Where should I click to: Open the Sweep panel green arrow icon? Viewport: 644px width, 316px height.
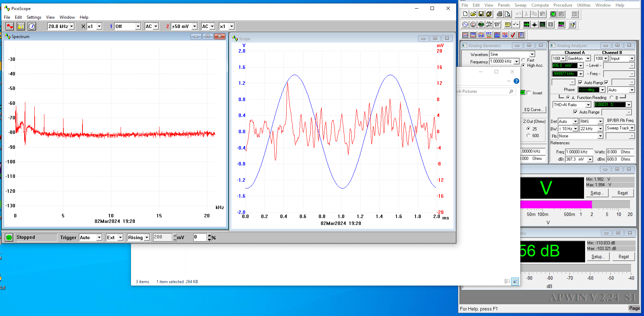point(526,24)
